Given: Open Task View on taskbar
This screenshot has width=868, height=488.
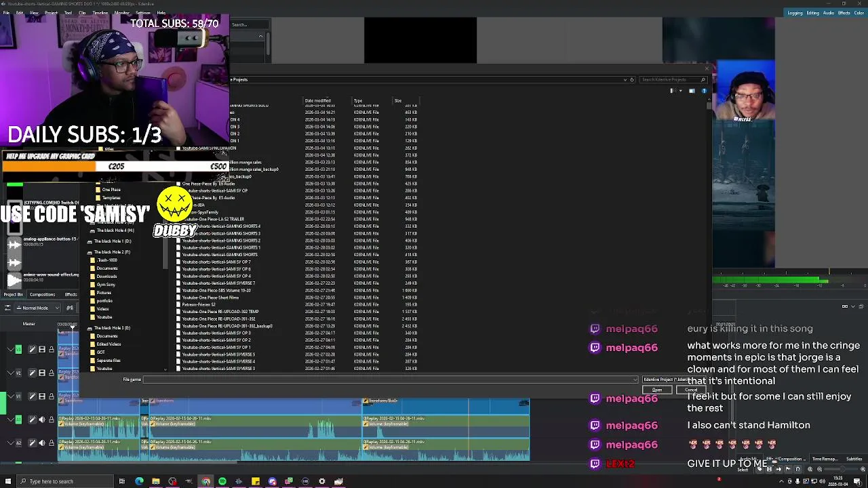Looking at the screenshot, I should (122, 481).
